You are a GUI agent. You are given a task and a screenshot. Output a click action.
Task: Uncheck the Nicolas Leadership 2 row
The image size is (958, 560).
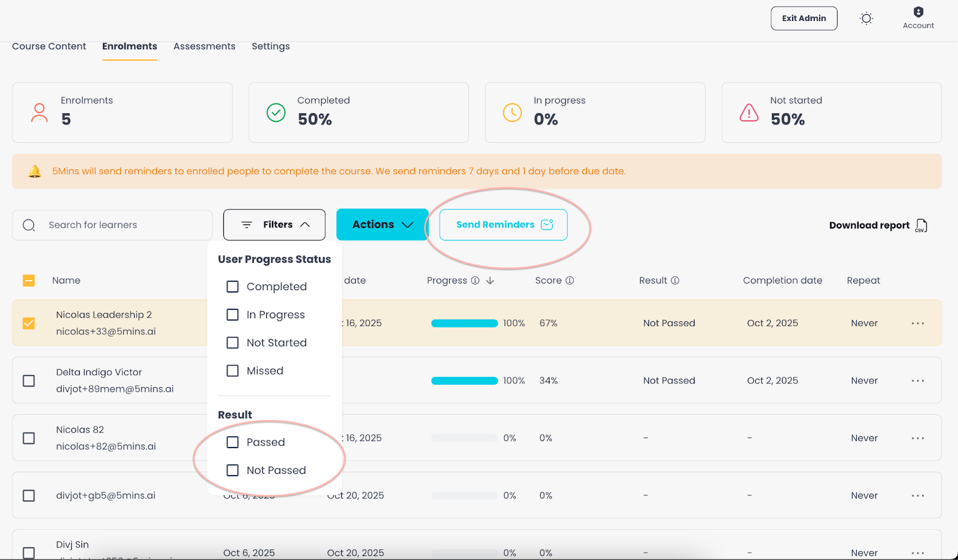[29, 323]
